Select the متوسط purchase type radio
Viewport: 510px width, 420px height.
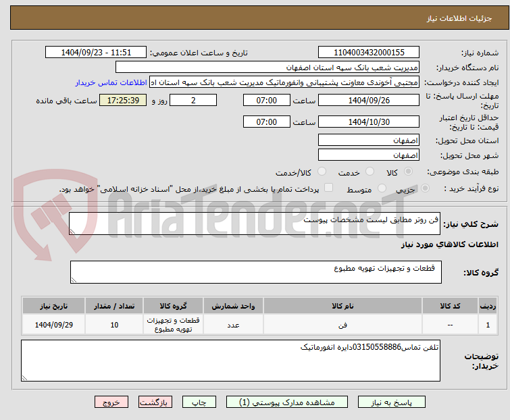tap(382, 188)
